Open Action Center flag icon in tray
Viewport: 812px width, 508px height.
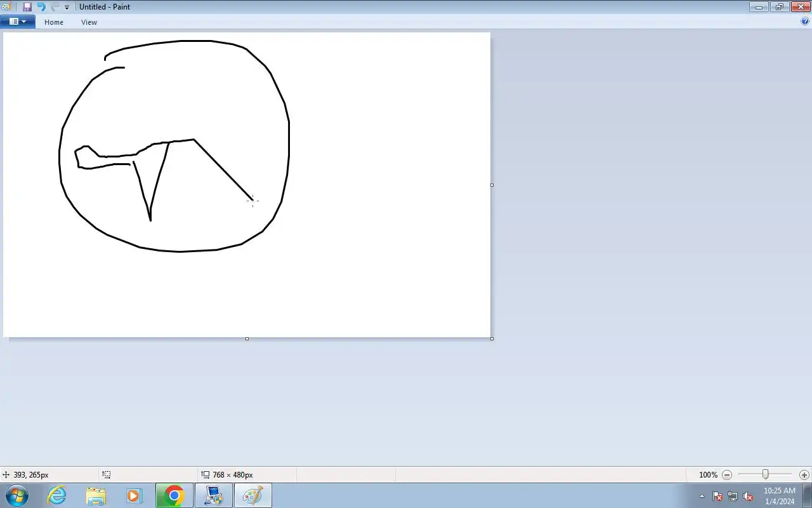717,496
